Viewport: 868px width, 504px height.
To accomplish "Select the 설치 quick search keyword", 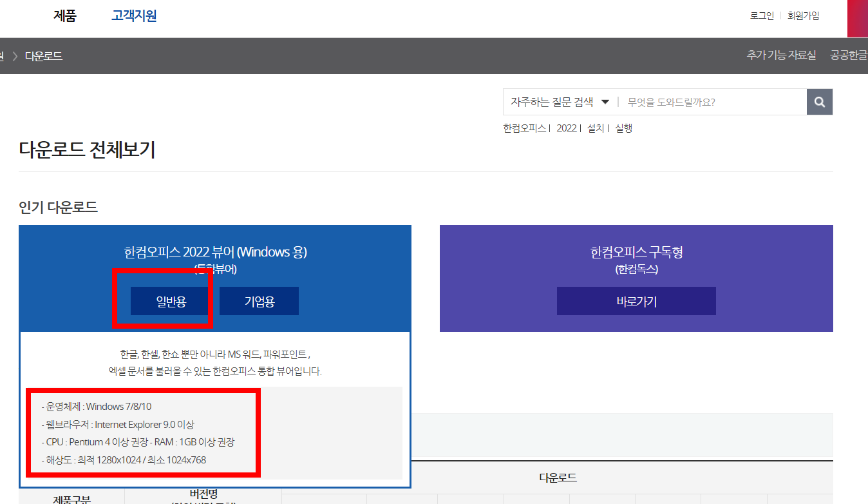I will click(595, 128).
